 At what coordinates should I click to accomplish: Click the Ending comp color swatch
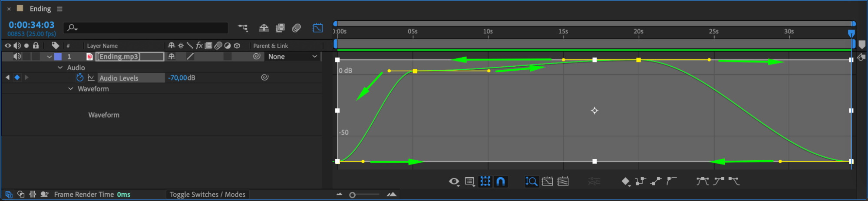[x=20, y=8]
